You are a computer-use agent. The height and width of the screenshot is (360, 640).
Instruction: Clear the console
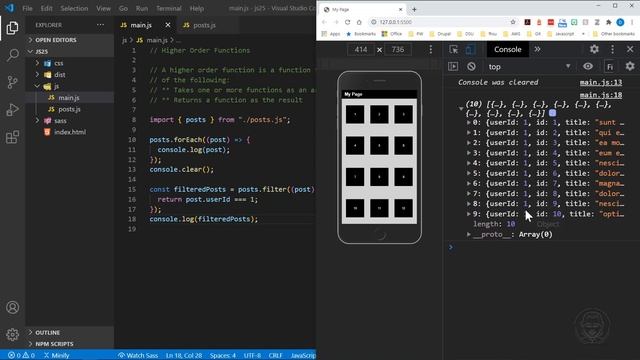[x=471, y=66]
